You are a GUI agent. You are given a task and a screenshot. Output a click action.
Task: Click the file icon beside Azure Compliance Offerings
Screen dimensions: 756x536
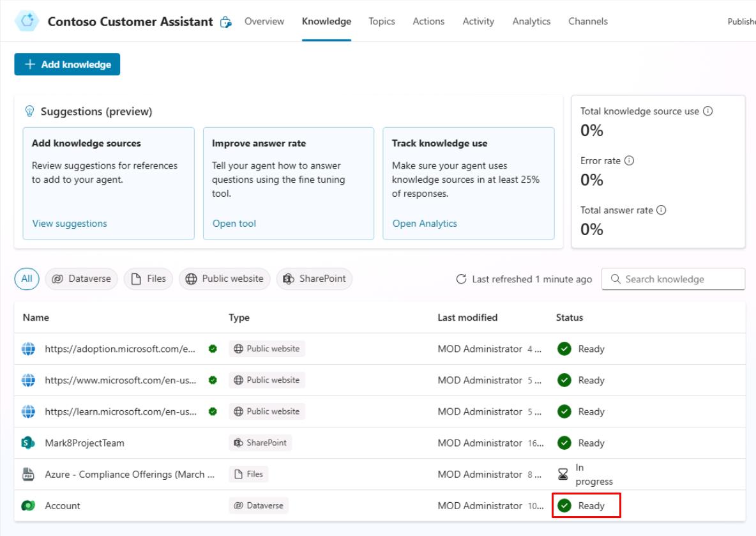tap(29, 474)
